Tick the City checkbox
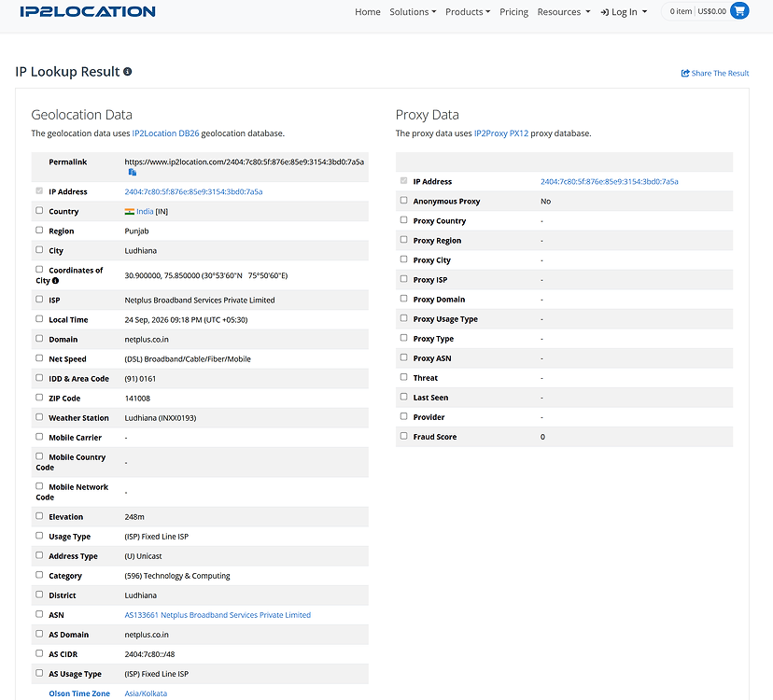The image size is (773, 700). [39, 250]
